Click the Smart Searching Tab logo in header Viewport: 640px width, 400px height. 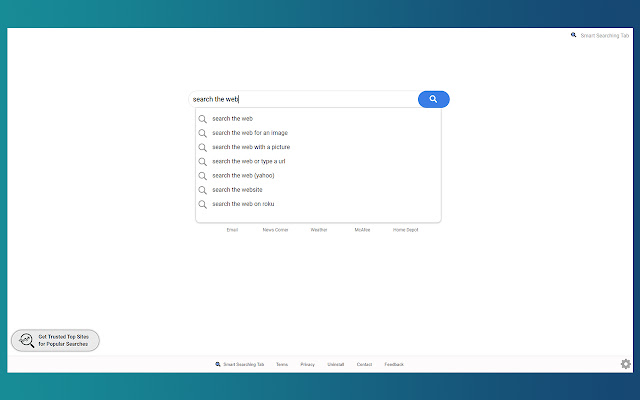[x=573, y=35]
